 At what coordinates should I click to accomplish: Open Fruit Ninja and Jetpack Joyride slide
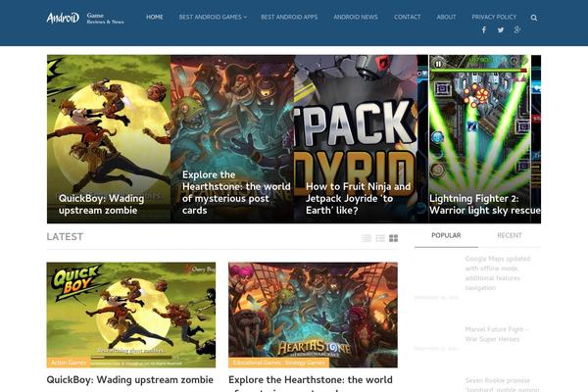[x=358, y=198]
